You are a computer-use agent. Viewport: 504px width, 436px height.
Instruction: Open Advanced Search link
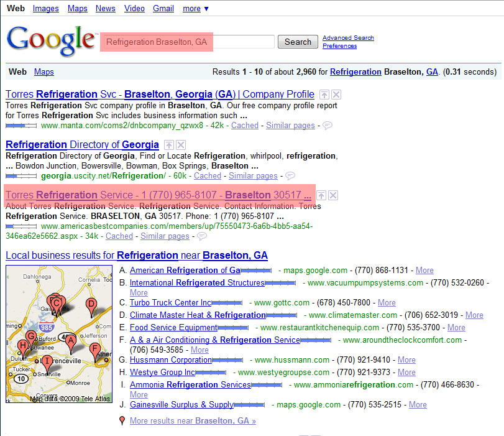348,38
